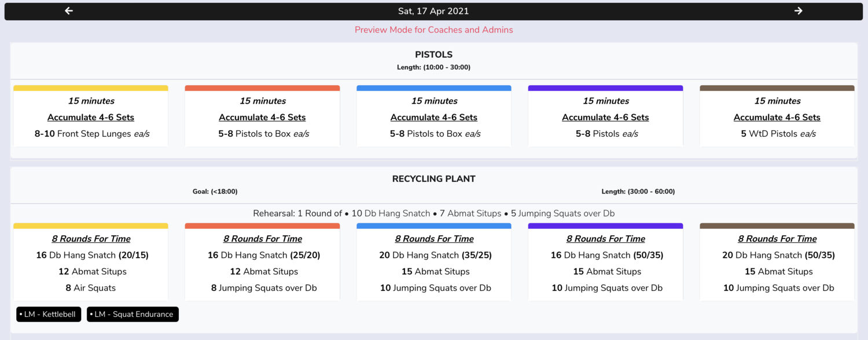Screen dimensions: 868x340
Task: Select the yellow color bar in Recycling Plant
Action: (x=91, y=226)
